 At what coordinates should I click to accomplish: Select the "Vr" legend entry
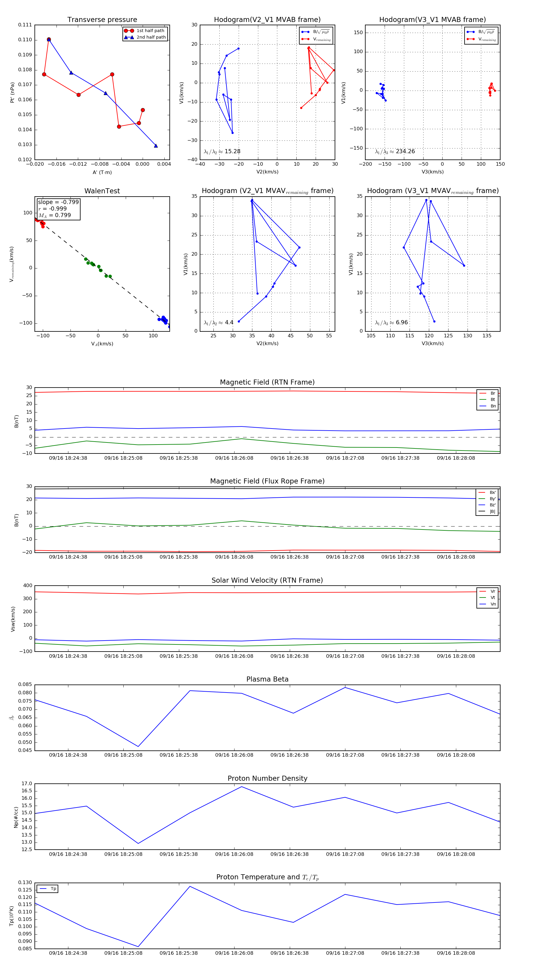point(487,591)
